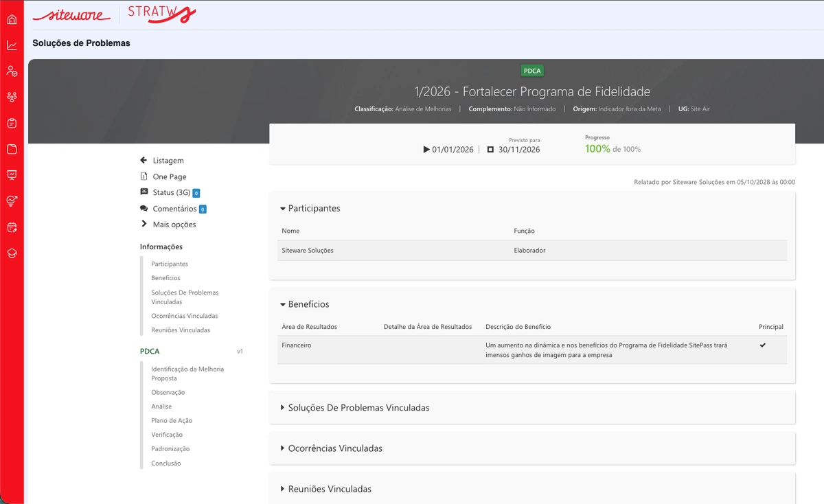
Task: Expand Soluções De Problemas Vinculadas panel
Action: 355,408
